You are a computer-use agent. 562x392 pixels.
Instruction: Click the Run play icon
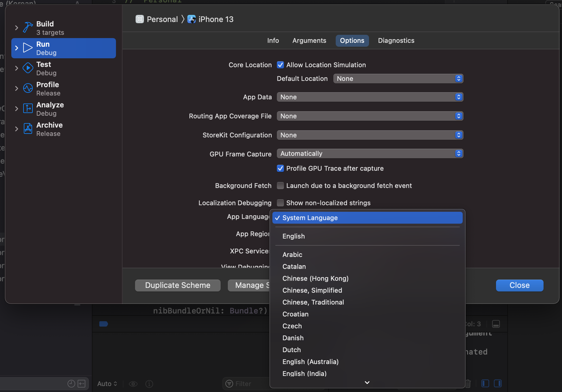tap(28, 48)
